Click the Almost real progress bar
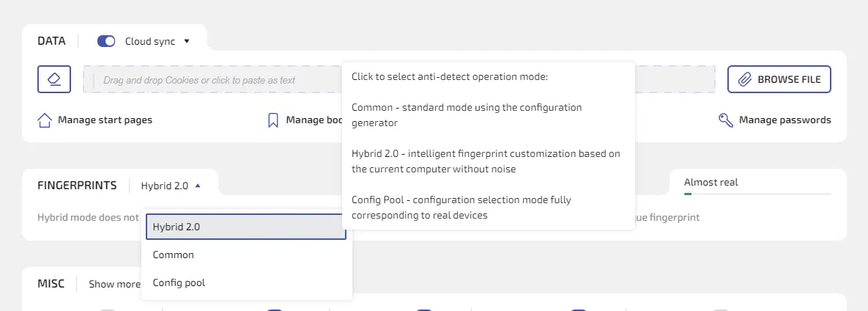868x311 pixels. (757, 194)
